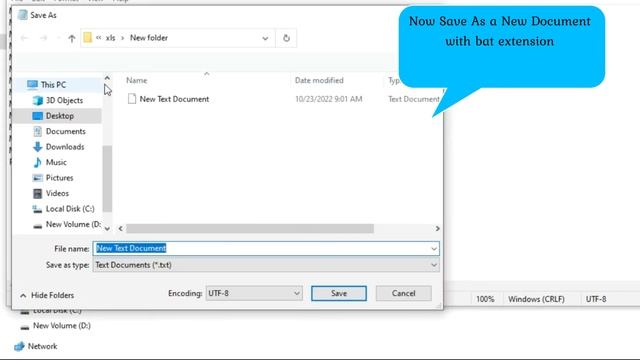Sort files by Name column

pos(137,80)
